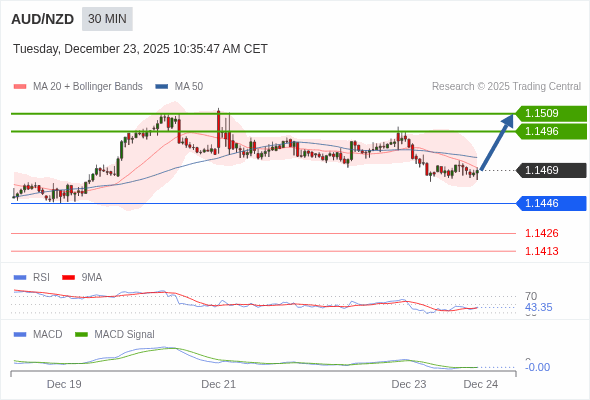Click the RSI value 43.35

[x=538, y=307]
